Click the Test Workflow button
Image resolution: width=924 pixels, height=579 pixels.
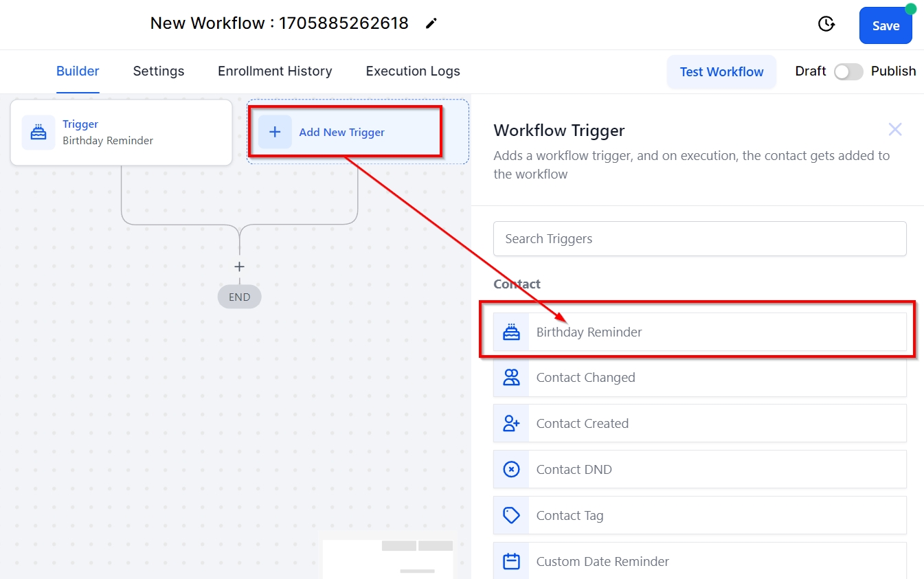click(721, 72)
